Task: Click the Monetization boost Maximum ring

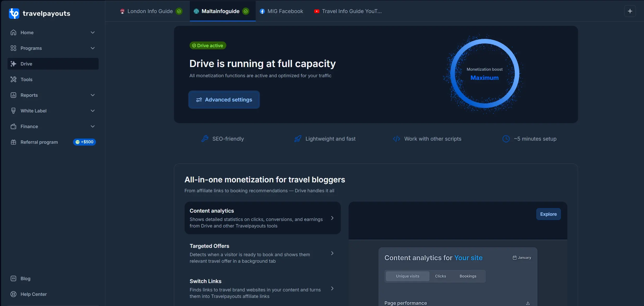Action: tap(484, 74)
